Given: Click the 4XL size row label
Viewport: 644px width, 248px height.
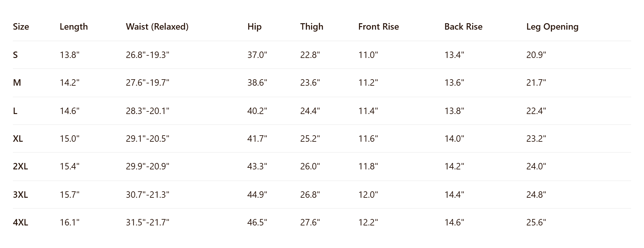Looking at the screenshot, I should click(20, 223).
